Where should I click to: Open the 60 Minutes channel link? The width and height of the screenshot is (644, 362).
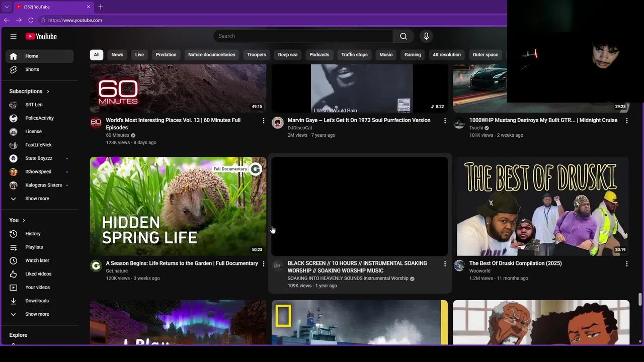point(117,135)
